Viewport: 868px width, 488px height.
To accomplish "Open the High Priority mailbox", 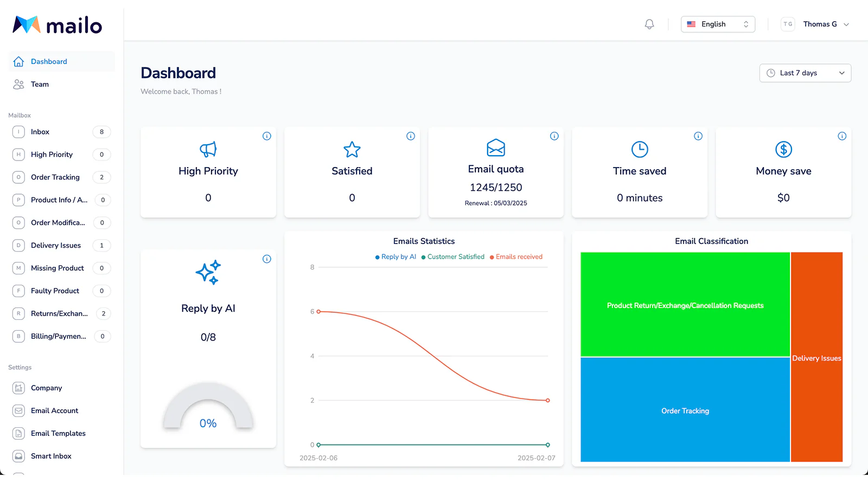I will pyautogui.click(x=62, y=155).
